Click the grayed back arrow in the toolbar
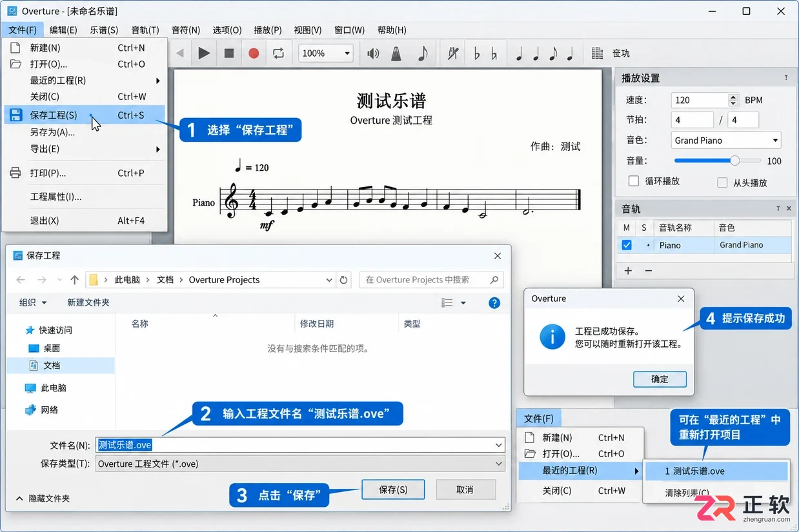Screen dimensions: 799x532 (x=180, y=54)
